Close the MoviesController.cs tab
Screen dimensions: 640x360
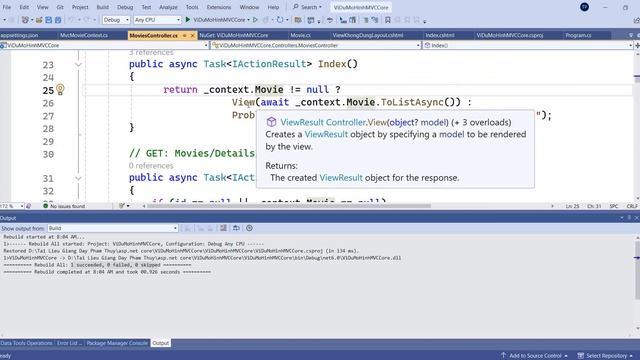pyautogui.click(x=193, y=36)
